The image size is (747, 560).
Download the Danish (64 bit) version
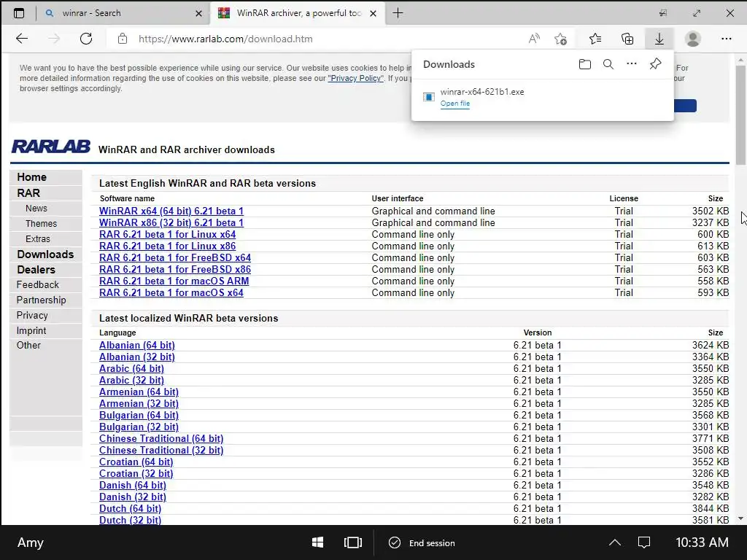click(133, 485)
